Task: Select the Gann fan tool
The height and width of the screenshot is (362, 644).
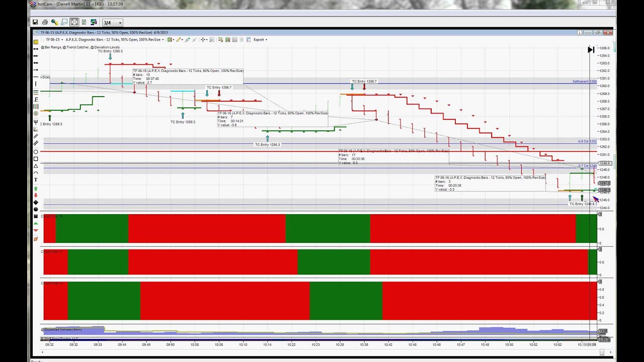Action: [36, 129]
